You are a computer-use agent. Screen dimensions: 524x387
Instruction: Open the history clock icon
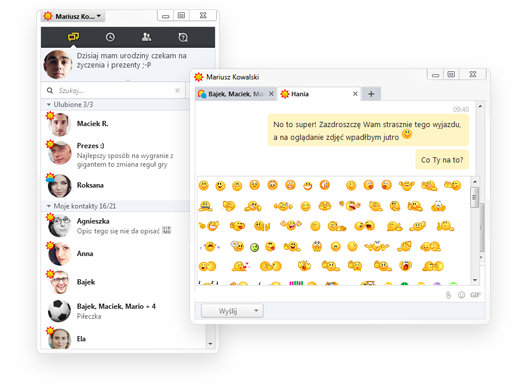coord(110,37)
